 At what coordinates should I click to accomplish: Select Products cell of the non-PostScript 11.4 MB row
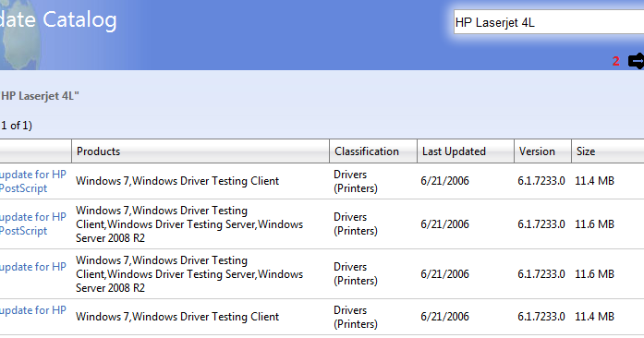tap(177, 317)
